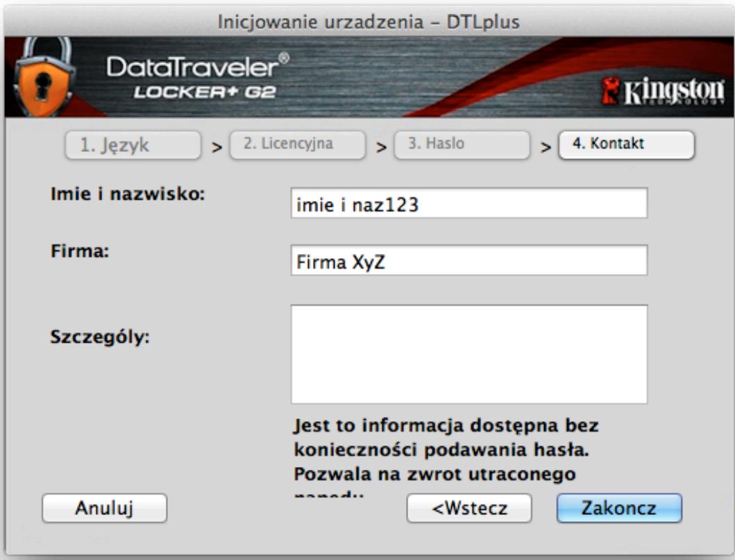Click the 'Szczegóły:' label
735x560 pixels.
pyautogui.click(x=100, y=337)
